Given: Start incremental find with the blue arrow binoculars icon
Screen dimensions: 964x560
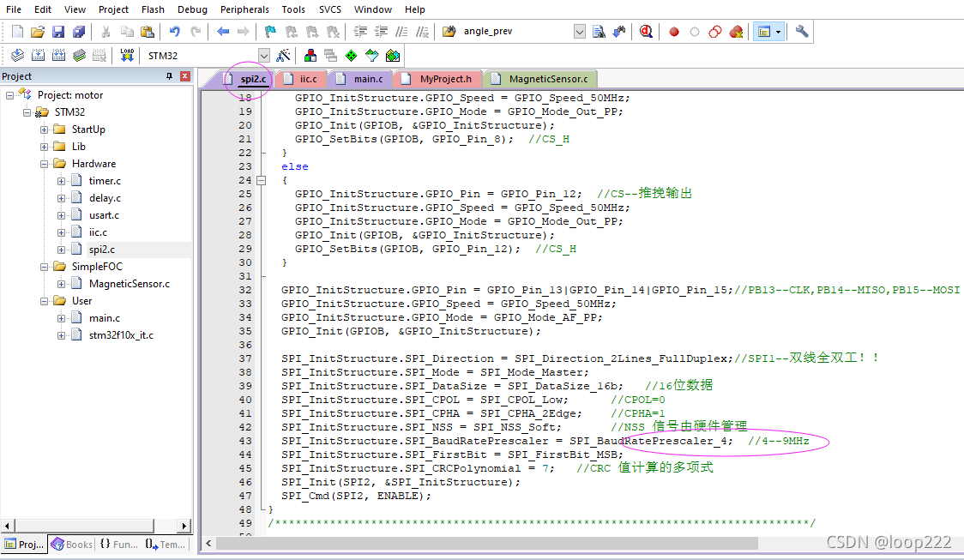Looking at the screenshot, I should [x=619, y=32].
